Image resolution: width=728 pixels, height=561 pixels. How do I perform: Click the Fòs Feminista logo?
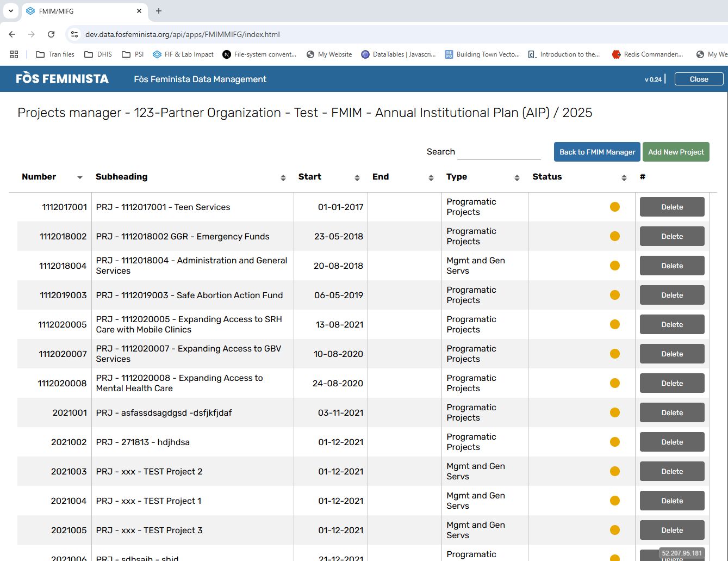click(x=62, y=79)
